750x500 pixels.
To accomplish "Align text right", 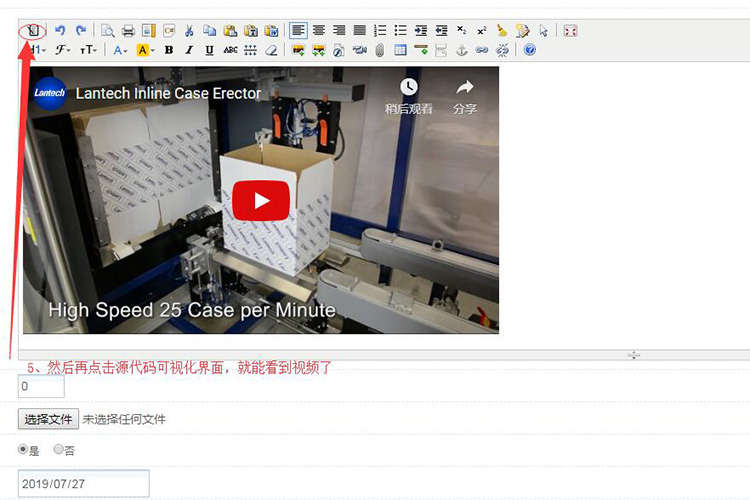I will tap(339, 31).
